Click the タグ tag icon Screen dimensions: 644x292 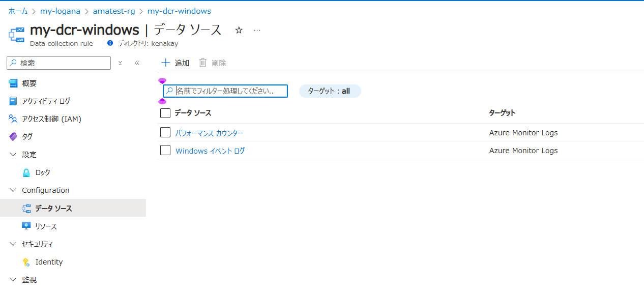pos(13,137)
